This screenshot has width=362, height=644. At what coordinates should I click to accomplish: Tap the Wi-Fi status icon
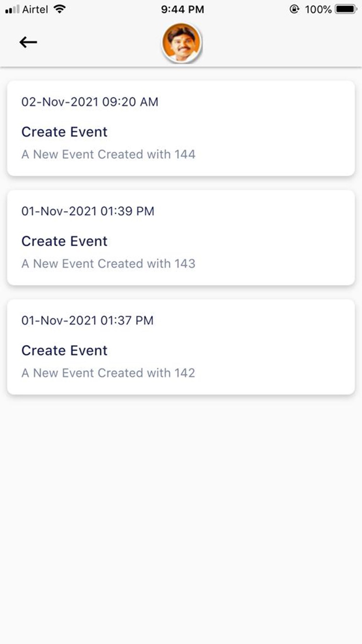click(59, 9)
